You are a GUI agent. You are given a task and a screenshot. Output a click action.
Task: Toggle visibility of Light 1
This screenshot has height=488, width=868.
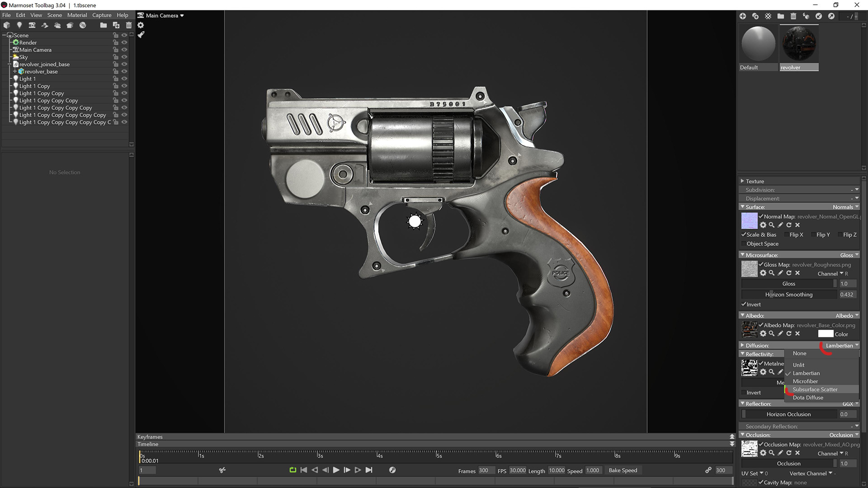point(124,79)
